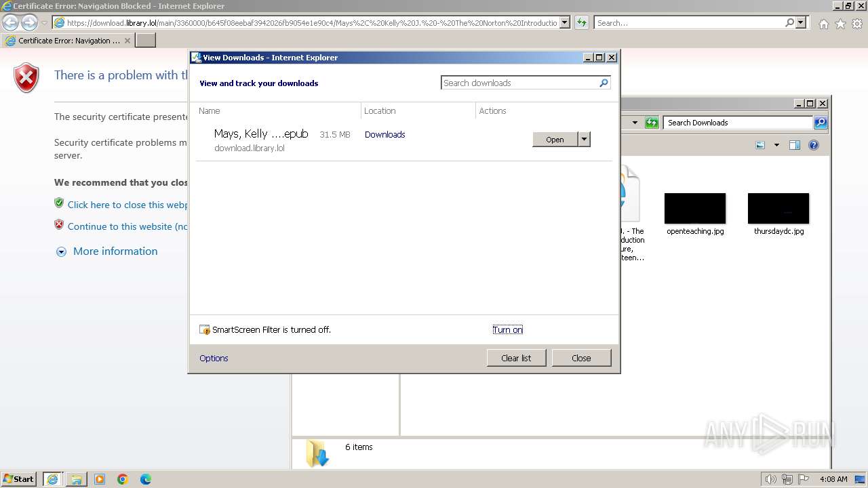
Task: Click the Name column header
Action: [x=210, y=111]
